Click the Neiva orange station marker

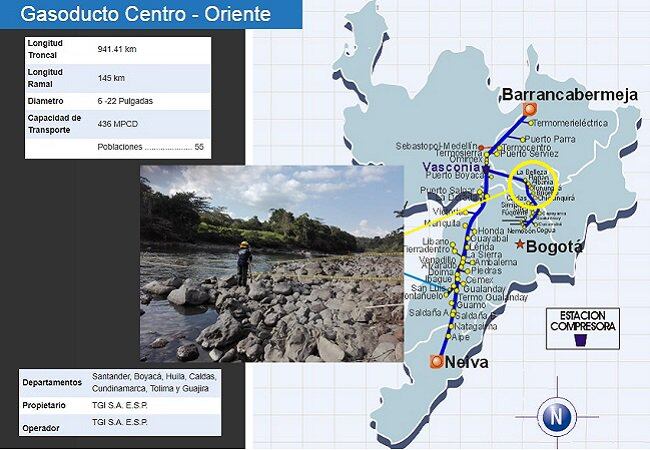tap(435, 361)
